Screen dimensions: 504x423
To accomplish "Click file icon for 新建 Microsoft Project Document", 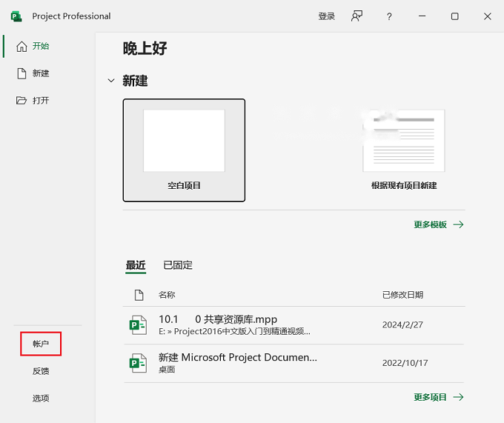I will [x=138, y=363].
